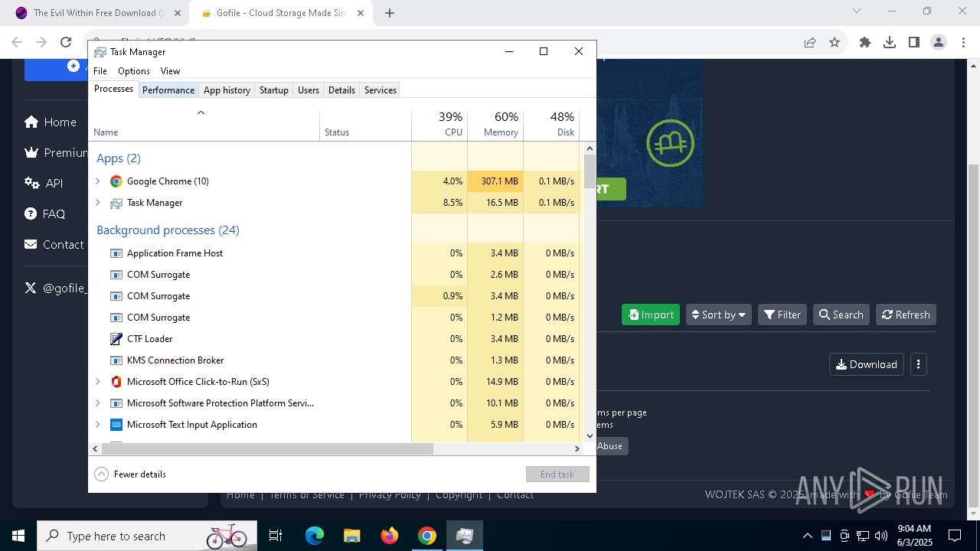Viewport: 980px width, 551px height.
Task: Click Chrome's share page icon
Action: coord(810,42)
